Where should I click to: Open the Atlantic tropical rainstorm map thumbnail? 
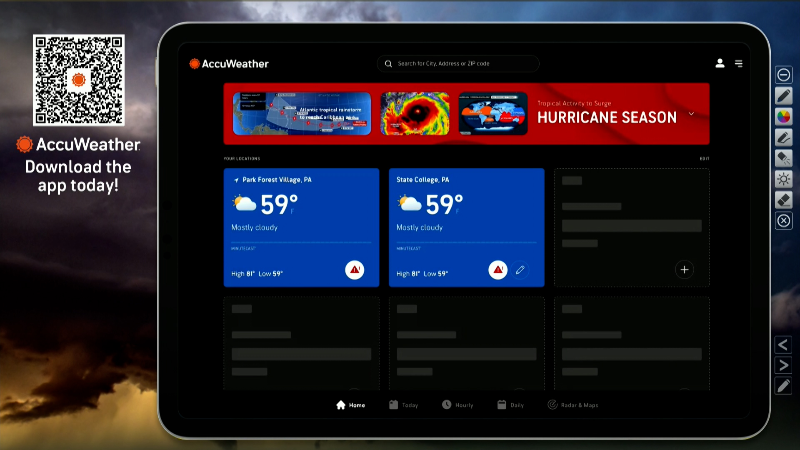(302, 114)
